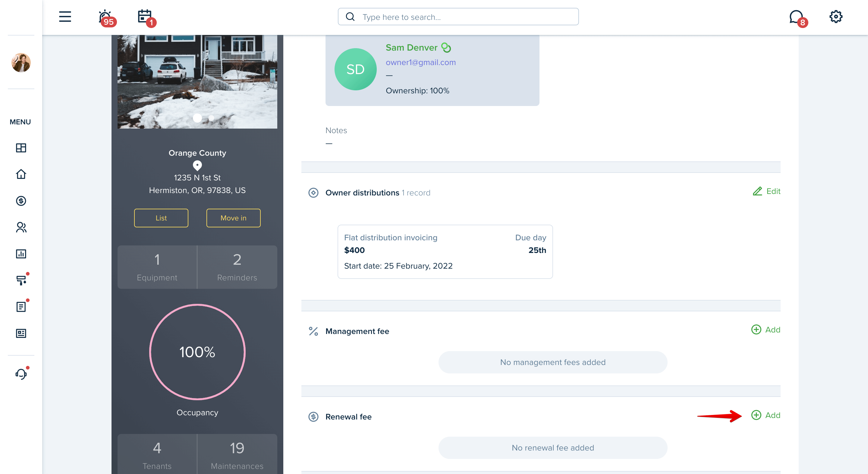Focus the search input field
Image resolution: width=868 pixels, height=474 pixels.
pos(458,17)
